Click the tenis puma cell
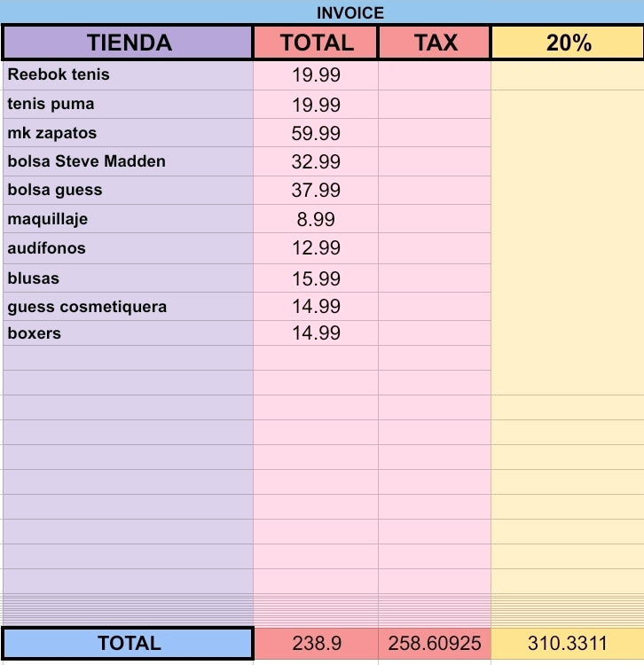 click(x=128, y=105)
